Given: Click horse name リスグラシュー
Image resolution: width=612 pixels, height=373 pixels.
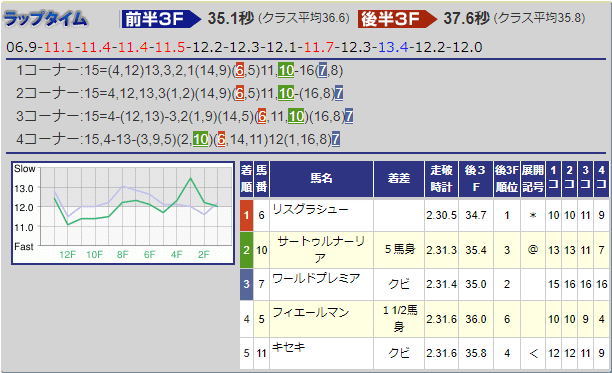Looking at the screenshot, I should [310, 210].
